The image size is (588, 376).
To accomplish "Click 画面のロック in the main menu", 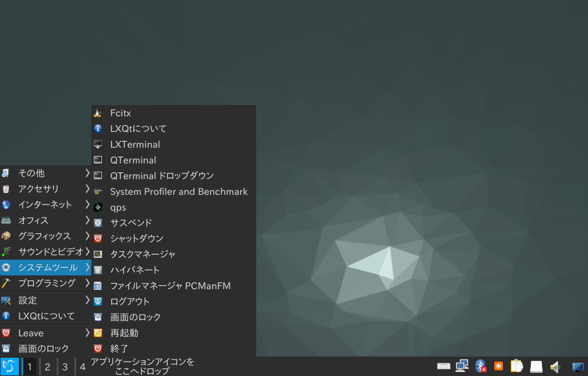I will click(x=45, y=349).
